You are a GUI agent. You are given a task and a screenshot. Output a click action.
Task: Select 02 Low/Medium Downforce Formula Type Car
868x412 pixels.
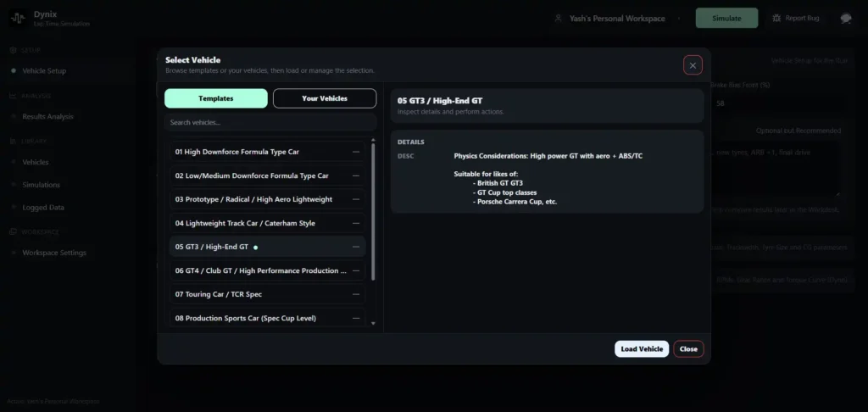click(x=267, y=175)
